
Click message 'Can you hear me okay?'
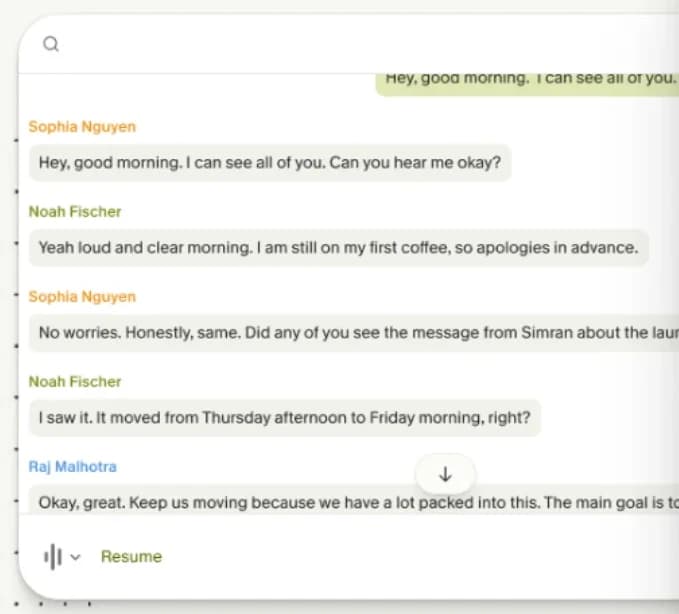(270, 163)
